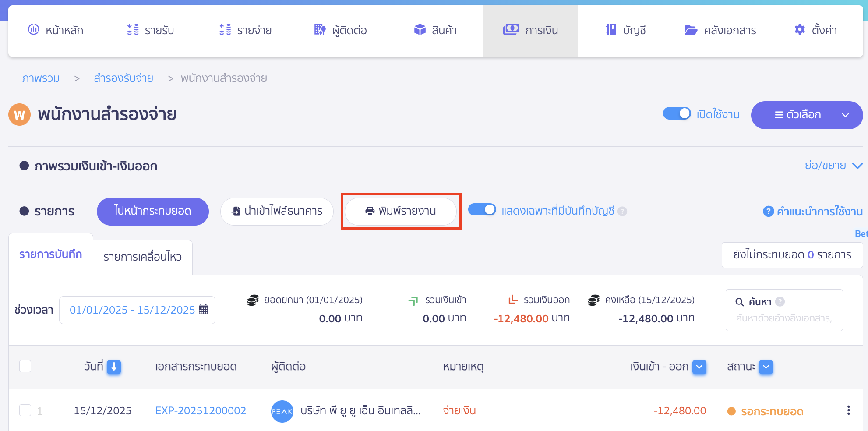Open the ตัวเลือก dropdown button
This screenshot has height=431, width=868.
click(807, 115)
